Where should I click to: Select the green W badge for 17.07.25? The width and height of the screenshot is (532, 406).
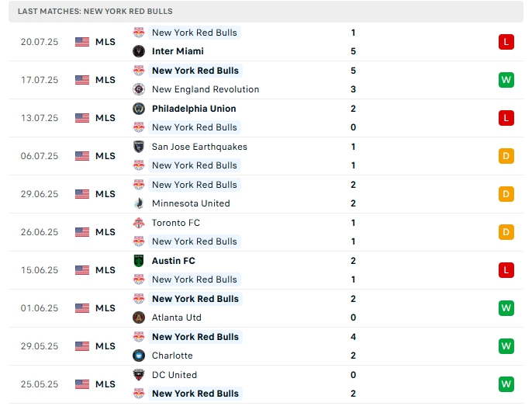click(506, 80)
